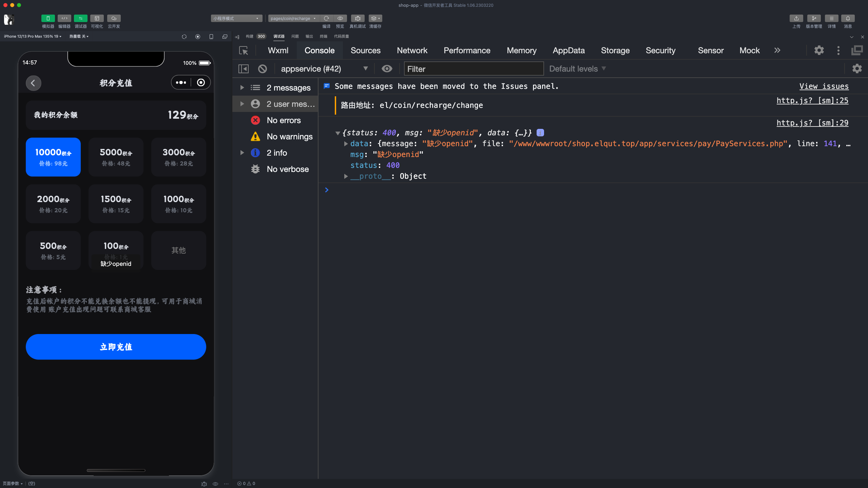The width and height of the screenshot is (868, 488).
Task: Open the Performance tab
Action: click(x=467, y=51)
